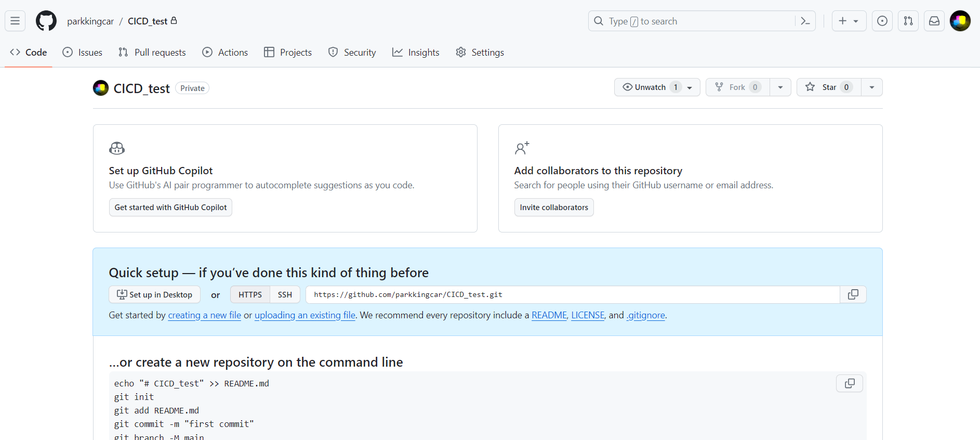Click the Private visibility badge
The width and height of the screenshot is (980, 440).
pyautogui.click(x=192, y=88)
